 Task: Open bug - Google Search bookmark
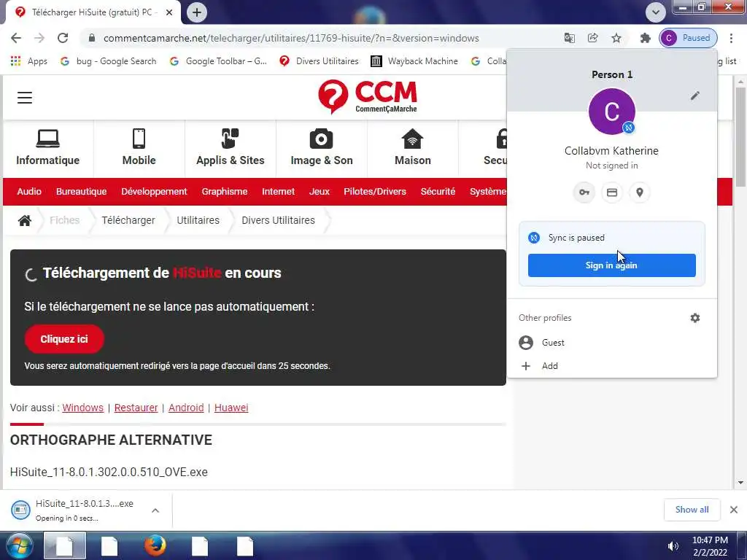109,61
